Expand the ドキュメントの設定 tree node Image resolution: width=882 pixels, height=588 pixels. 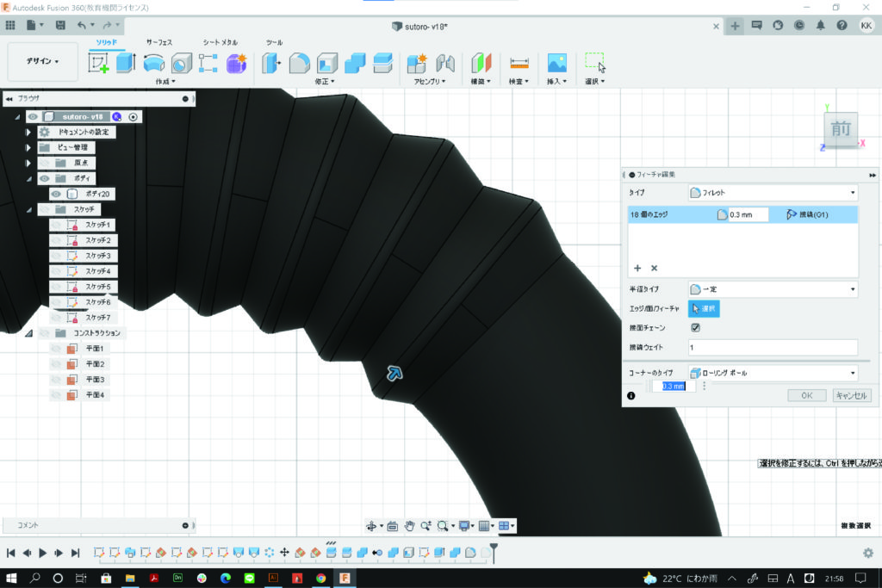coord(28,132)
